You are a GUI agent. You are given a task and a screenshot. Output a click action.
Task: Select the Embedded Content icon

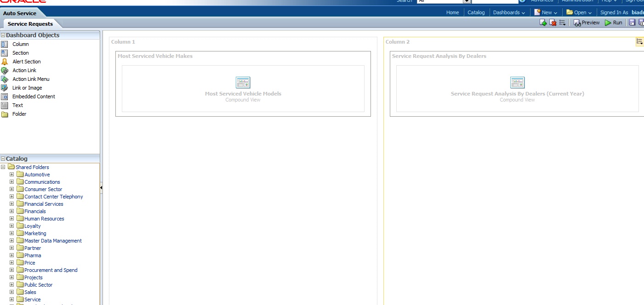coord(5,96)
